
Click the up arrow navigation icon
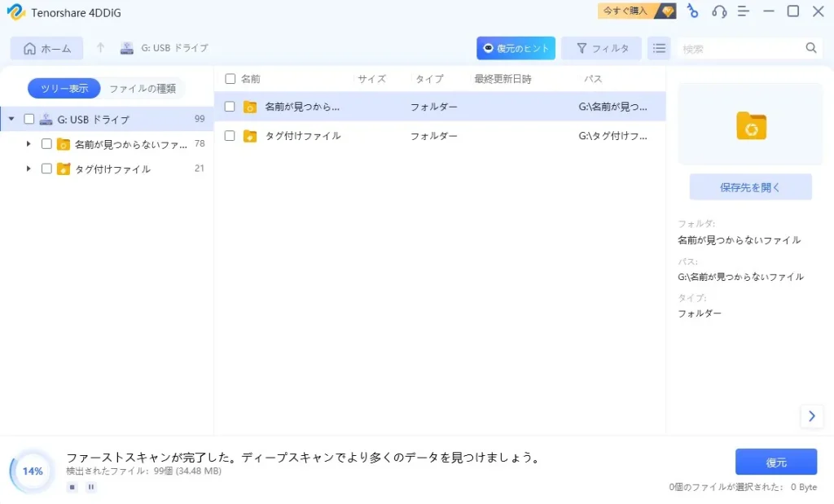click(x=100, y=48)
